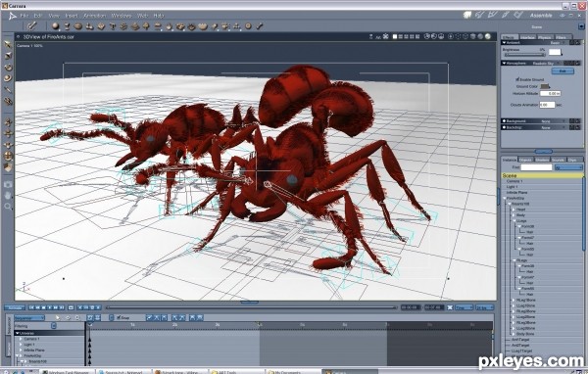Select Infinite Plane in the scene list
The image size is (588, 374).
pos(516,192)
